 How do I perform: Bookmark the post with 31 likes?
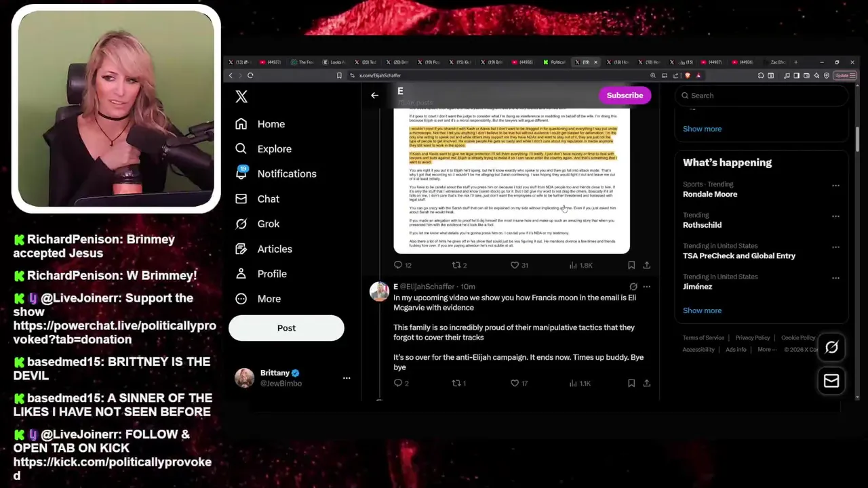631,265
